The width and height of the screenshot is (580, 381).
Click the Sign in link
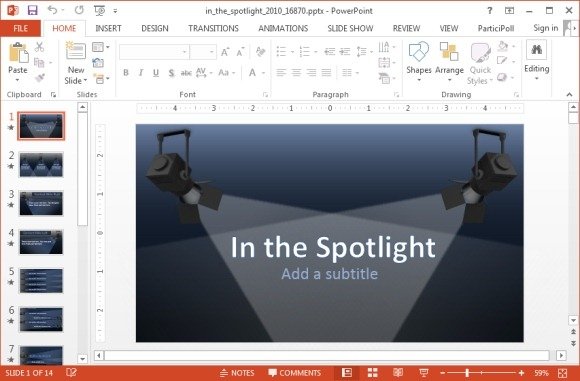point(546,28)
